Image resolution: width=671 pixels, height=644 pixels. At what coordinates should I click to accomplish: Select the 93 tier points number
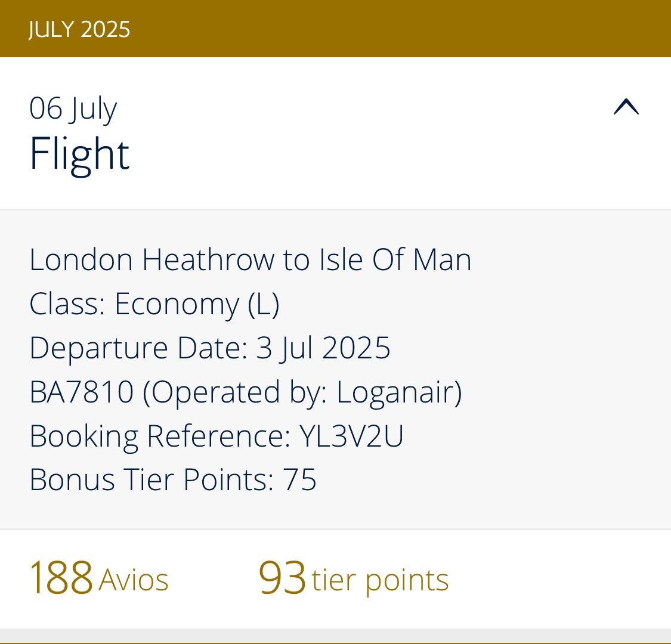point(282,578)
